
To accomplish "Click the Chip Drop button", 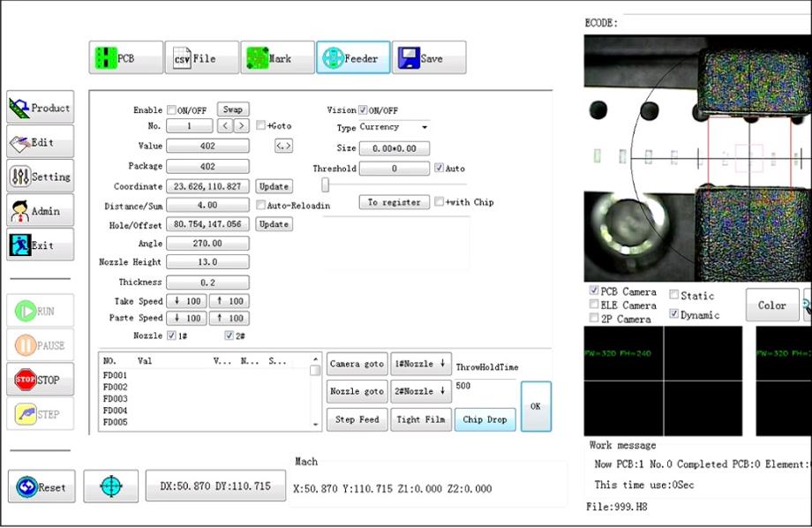I will tap(485, 419).
